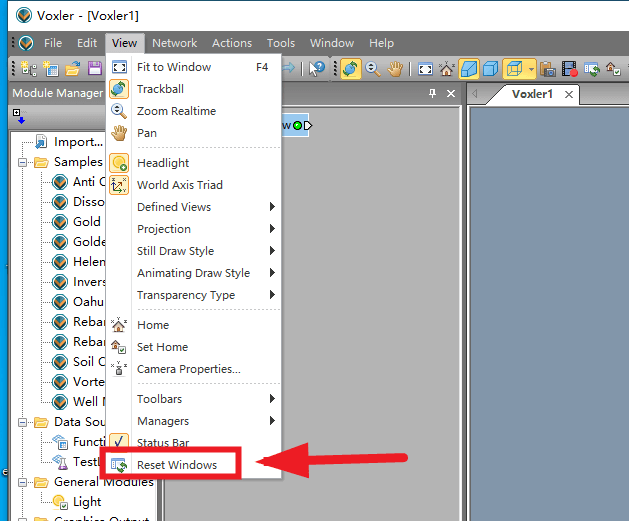
Task: Switch to the Voxler1 document tab
Action: (x=532, y=94)
